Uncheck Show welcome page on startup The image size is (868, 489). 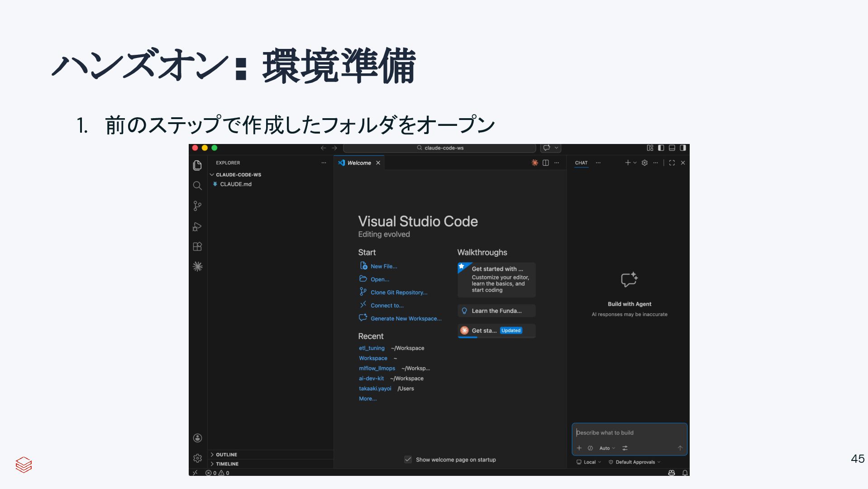click(408, 460)
